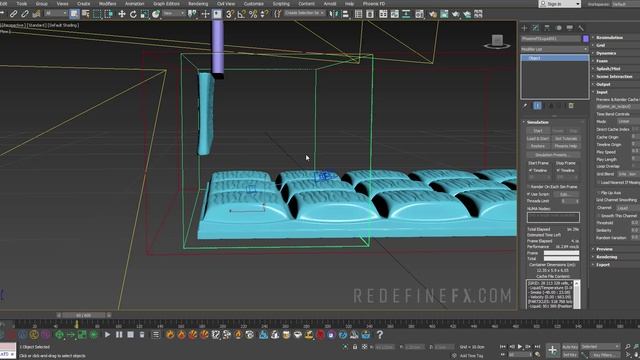This screenshot has height=360, width=640.
Task: Click the Start simulation button
Action: (x=538, y=131)
